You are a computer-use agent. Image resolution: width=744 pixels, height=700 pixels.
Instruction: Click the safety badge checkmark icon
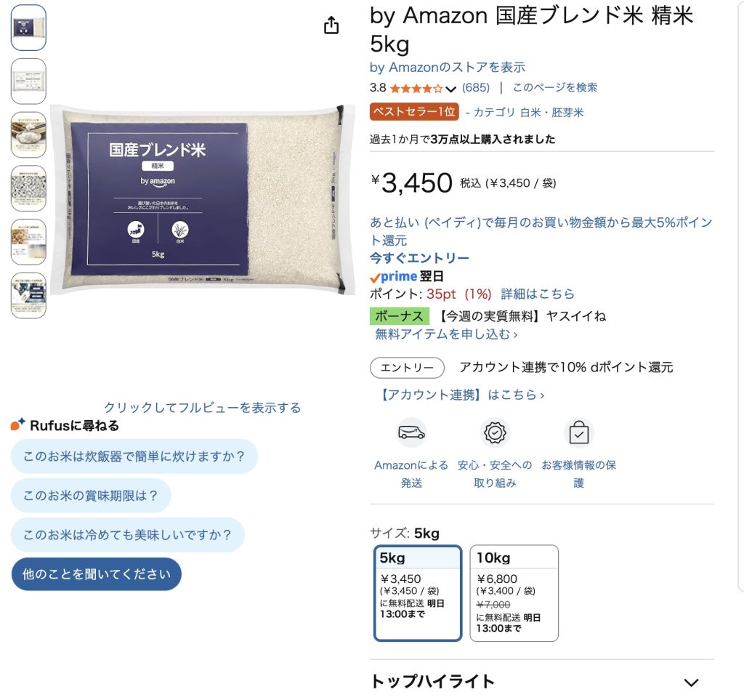click(x=495, y=433)
